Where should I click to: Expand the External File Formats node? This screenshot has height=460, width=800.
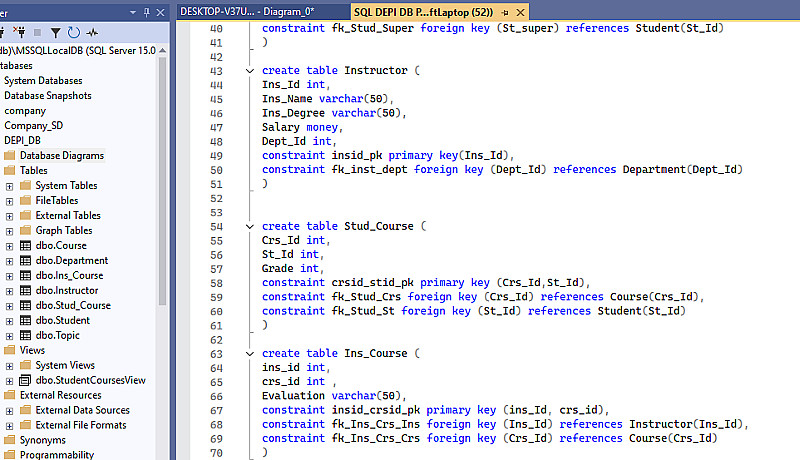click(x=9, y=426)
